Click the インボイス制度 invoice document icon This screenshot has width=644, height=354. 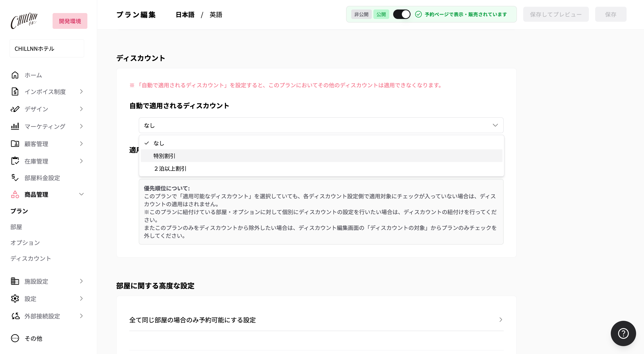15,92
